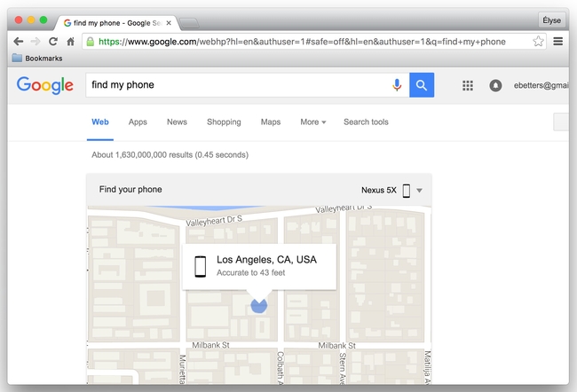
Task: Click the blue phone location dot on map
Action: tap(258, 305)
